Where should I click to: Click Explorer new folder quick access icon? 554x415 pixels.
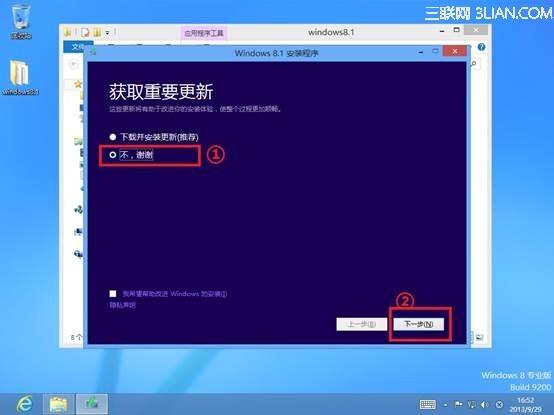(97, 32)
